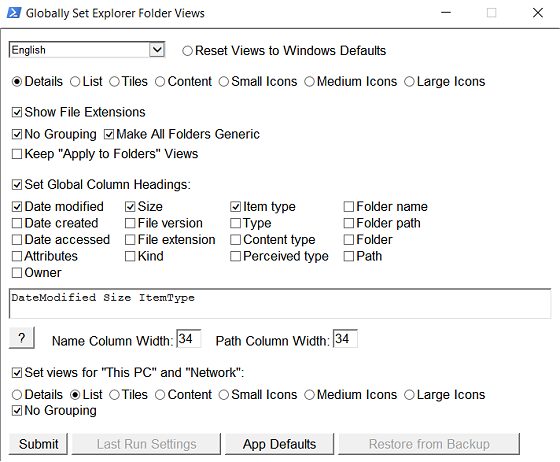
Task: Enable the Kind column
Action: click(130, 256)
